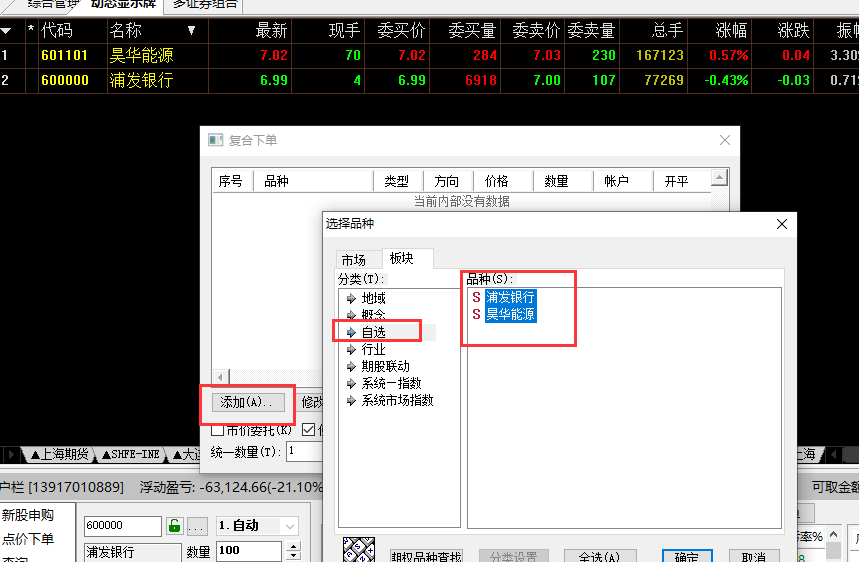This screenshot has height=562, width=859.
Task: Click the 复合下单 window title icon
Action: (215, 140)
